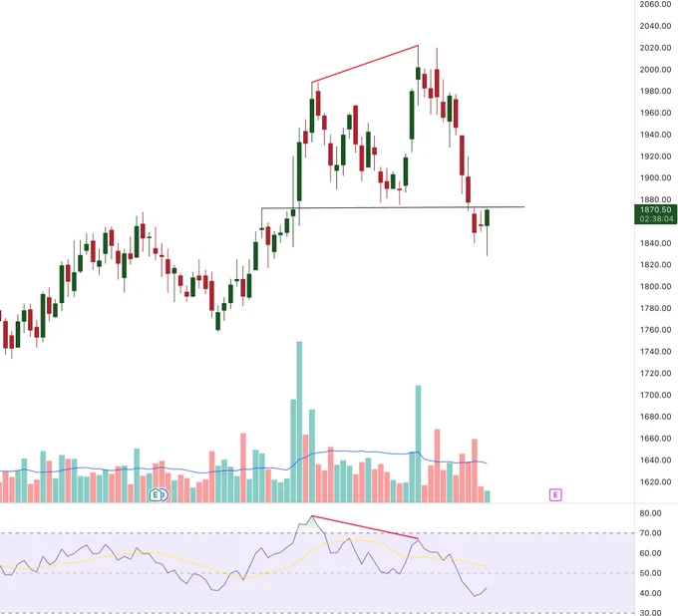This screenshot has width=678, height=616.
Task: Click the 1920.00 price axis label
Action: [655, 156]
